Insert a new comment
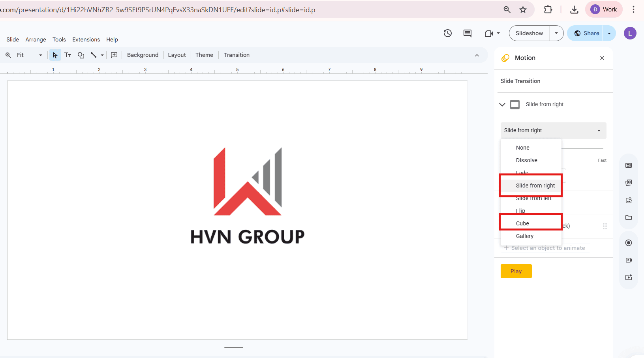The image size is (644, 358). click(x=114, y=55)
